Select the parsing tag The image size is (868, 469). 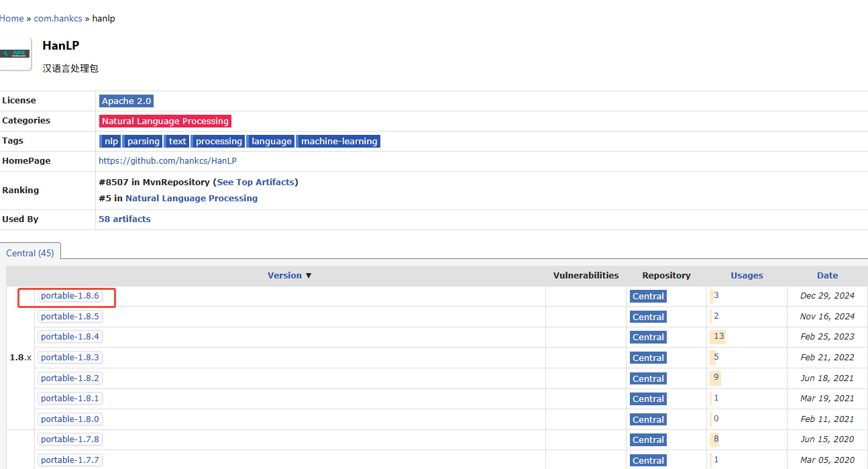point(143,141)
